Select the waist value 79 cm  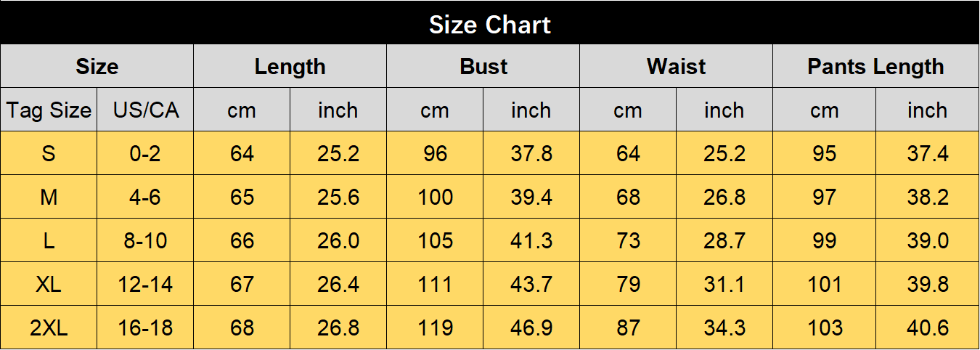629,285
